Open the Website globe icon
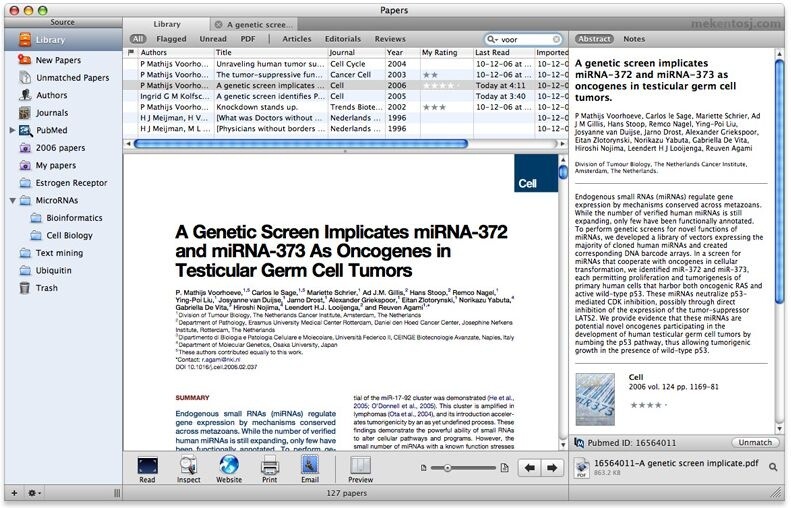The image size is (791, 508). point(229,465)
